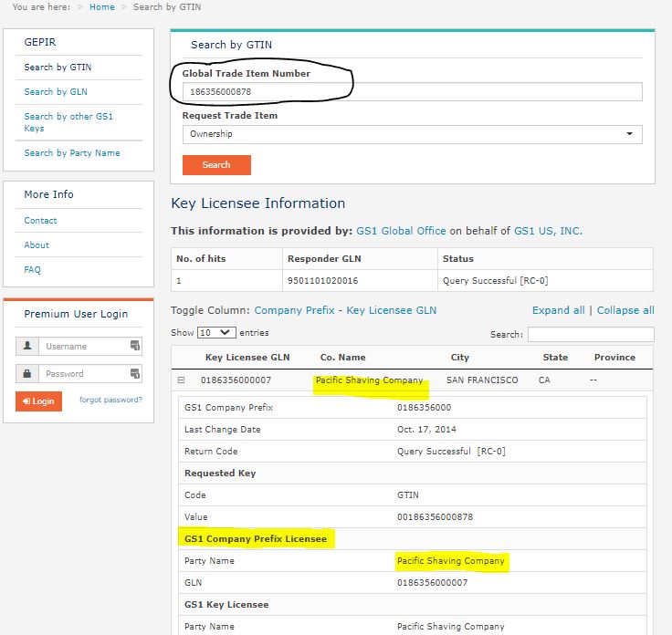672x635 pixels.
Task: Open the Contact page link
Action: [x=40, y=221]
